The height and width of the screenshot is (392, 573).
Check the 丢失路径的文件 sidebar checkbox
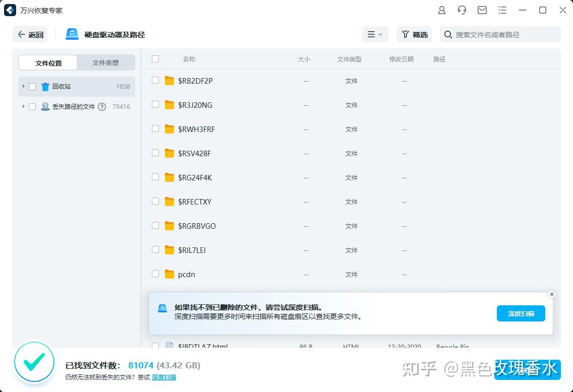(32, 107)
